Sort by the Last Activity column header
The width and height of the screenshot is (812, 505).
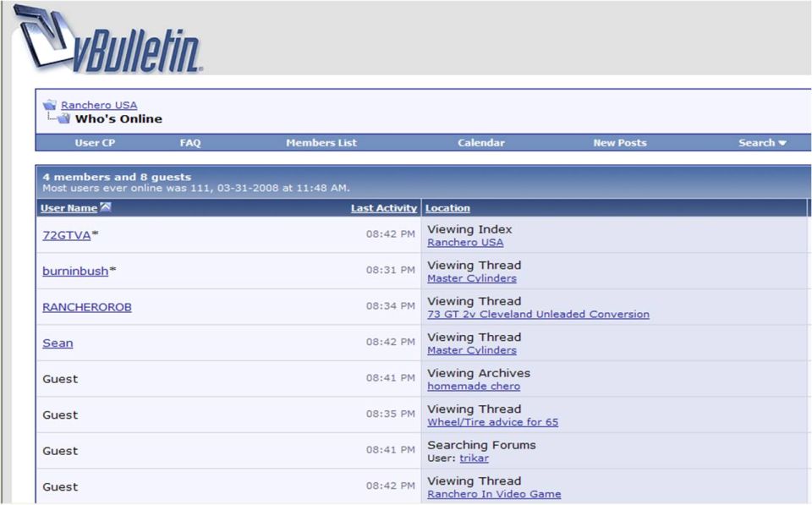pos(384,208)
